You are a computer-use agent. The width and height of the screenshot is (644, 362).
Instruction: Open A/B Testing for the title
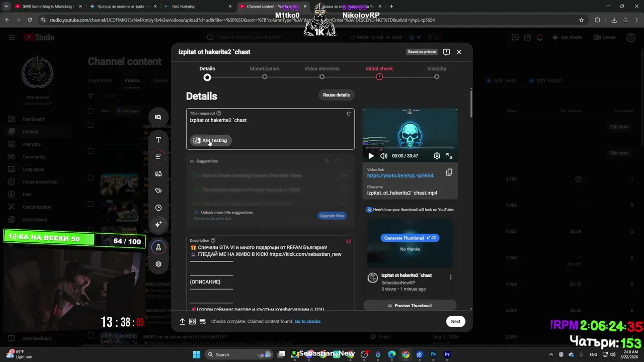click(210, 141)
